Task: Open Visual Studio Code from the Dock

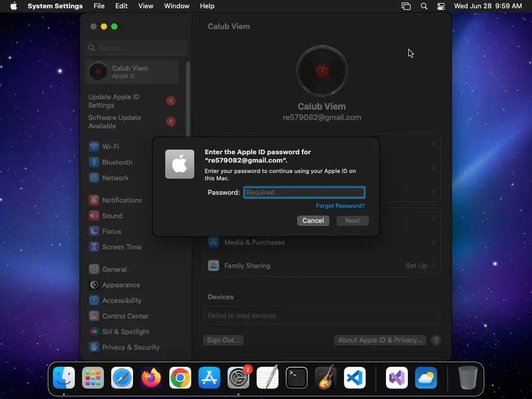Action: 355,378
